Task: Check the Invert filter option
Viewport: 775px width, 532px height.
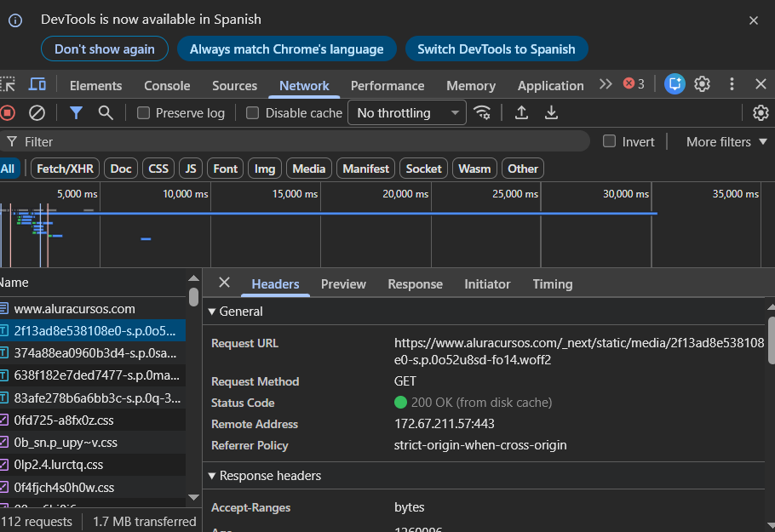Action: [x=610, y=141]
